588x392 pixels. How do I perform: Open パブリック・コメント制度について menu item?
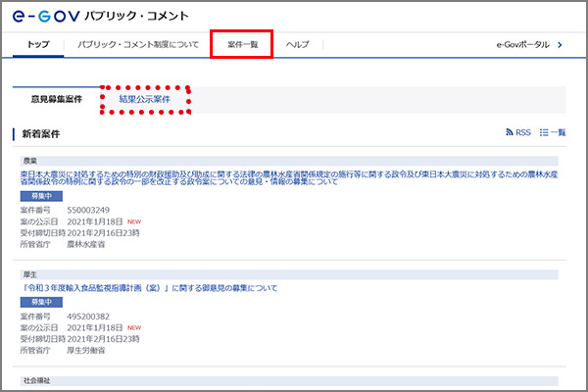[138, 45]
